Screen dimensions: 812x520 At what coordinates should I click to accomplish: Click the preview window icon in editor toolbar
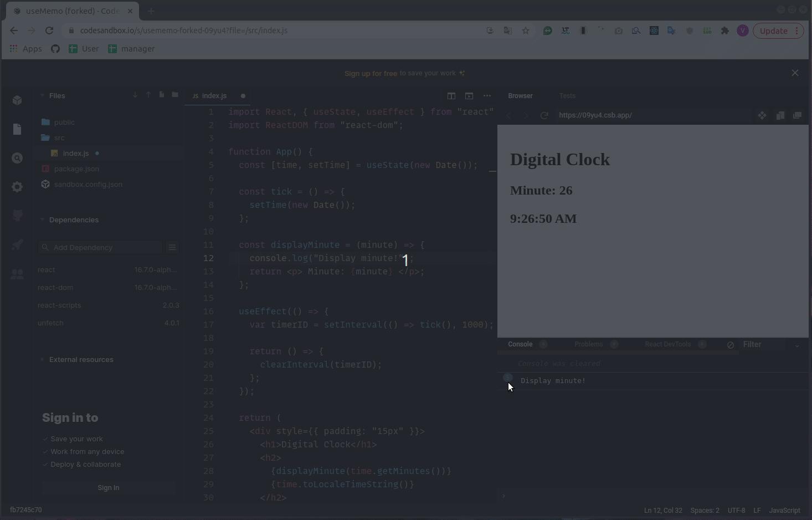(469, 96)
